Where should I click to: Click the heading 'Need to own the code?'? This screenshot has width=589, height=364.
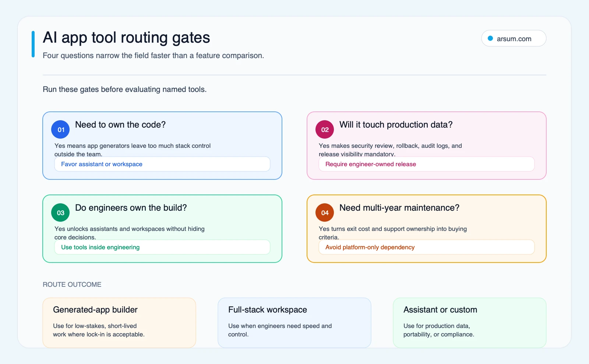[x=120, y=125]
